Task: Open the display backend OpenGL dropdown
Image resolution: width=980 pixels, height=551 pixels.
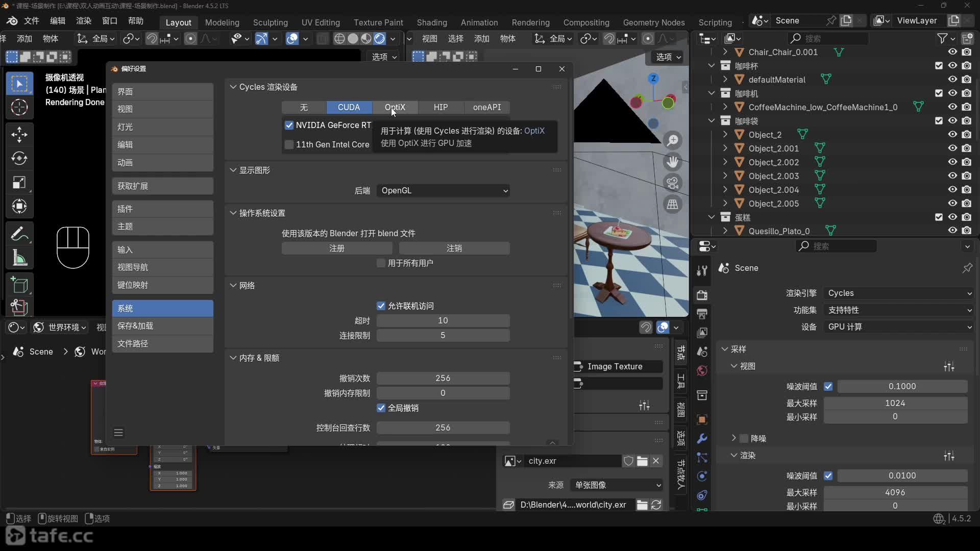Action: (443, 191)
